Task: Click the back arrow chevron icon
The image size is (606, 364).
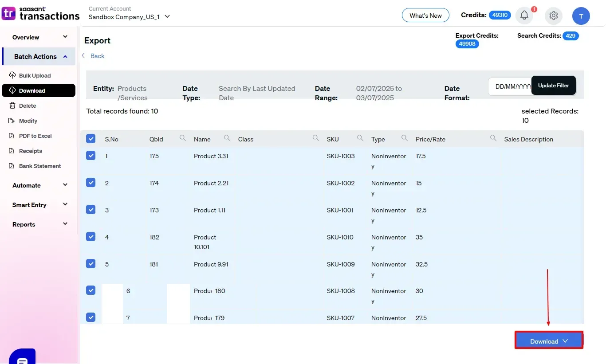Action: click(x=83, y=55)
